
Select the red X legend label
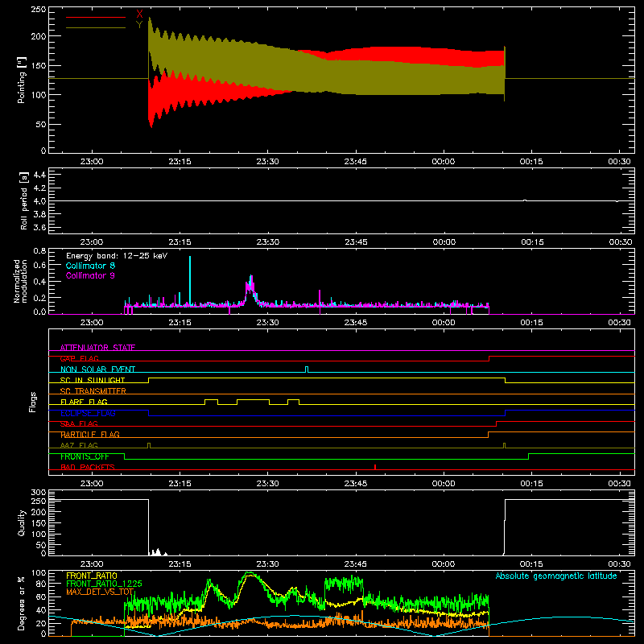click(139, 14)
